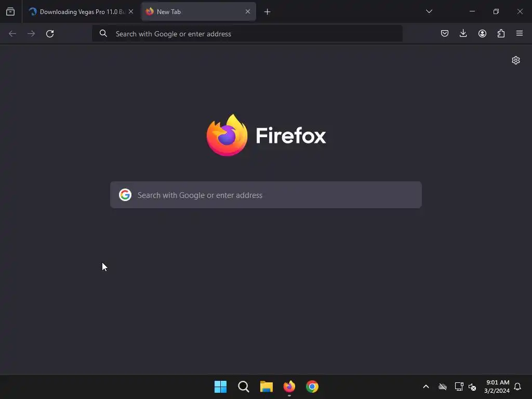Screen dimensions: 532x399
Task: Minimize the Firefox window
Action: point(472,11)
